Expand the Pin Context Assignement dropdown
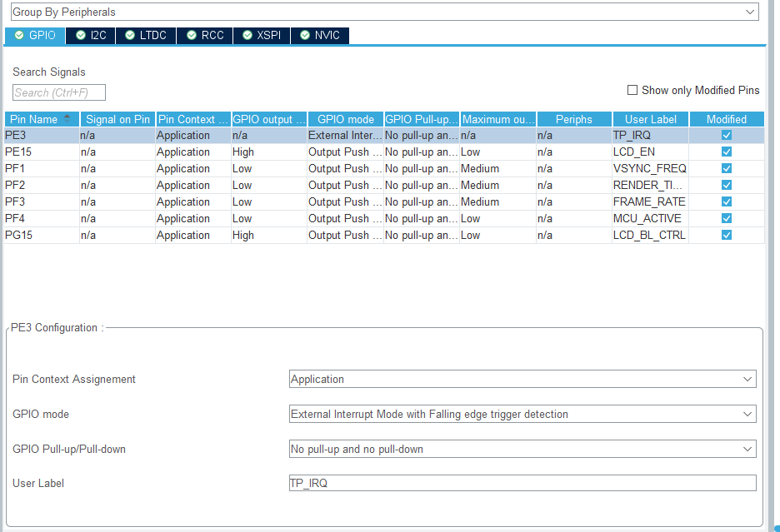The height and width of the screenshot is (532, 780). pos(522,380)
